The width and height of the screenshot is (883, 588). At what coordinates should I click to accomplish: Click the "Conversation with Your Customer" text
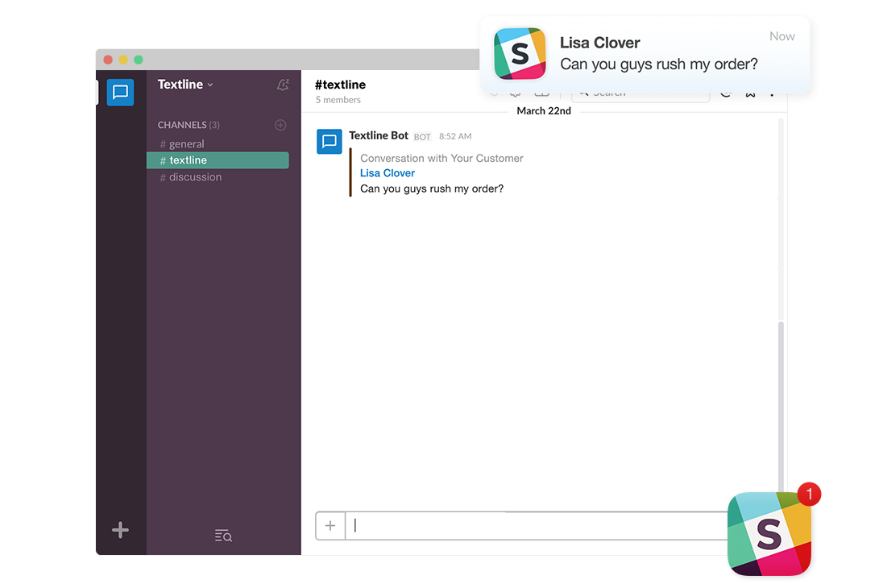coord(441,158)
